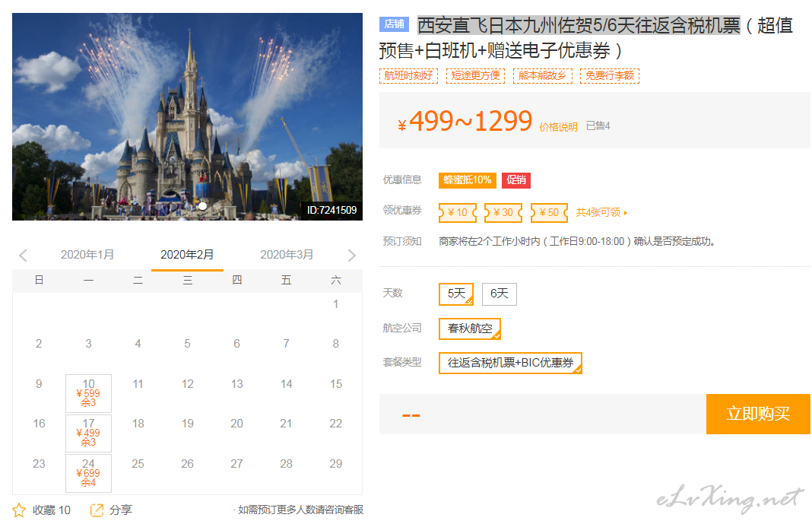Click the 短途更方便 tag
Image resolution: width=812 pixels, height=524 pixels.
(x=475, y=75)
